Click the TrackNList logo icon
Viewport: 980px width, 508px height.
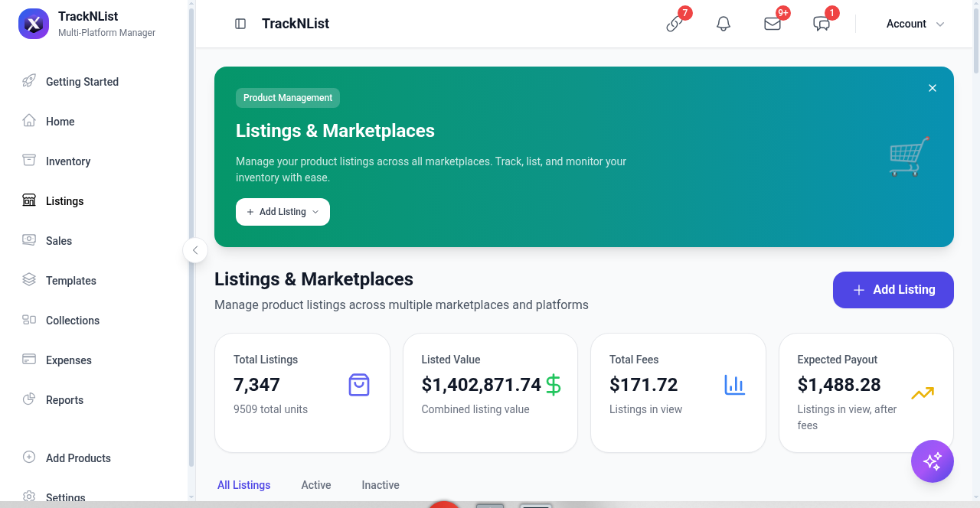click(33, 24)
